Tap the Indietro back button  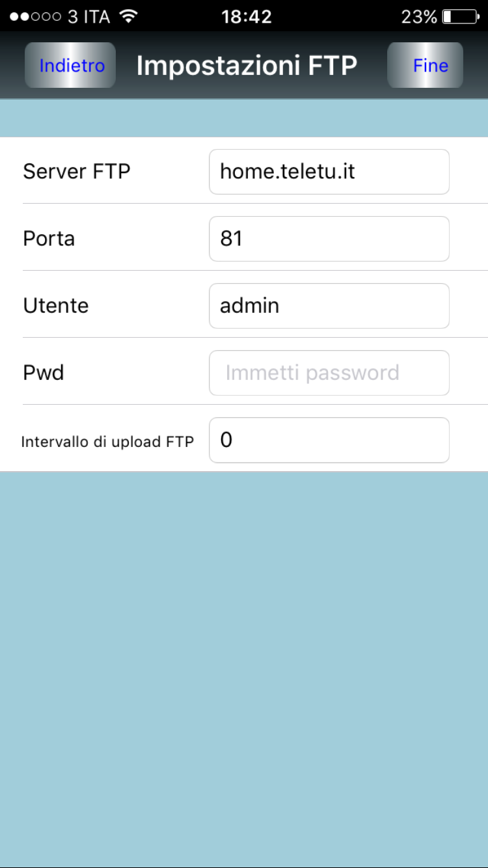[70, 65]
